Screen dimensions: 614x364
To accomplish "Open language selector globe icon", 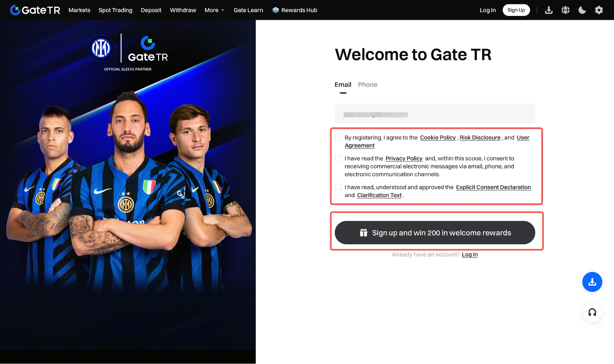I will [565, 10].
